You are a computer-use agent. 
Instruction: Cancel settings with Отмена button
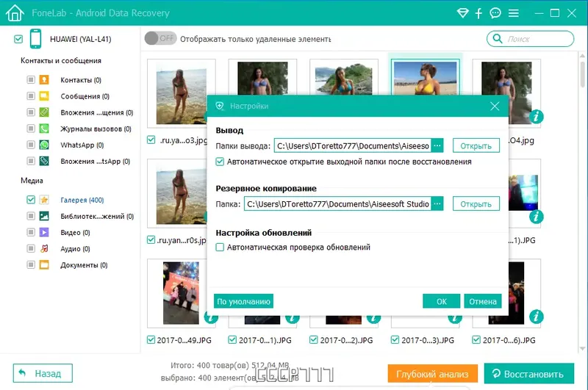coord(483,301)
